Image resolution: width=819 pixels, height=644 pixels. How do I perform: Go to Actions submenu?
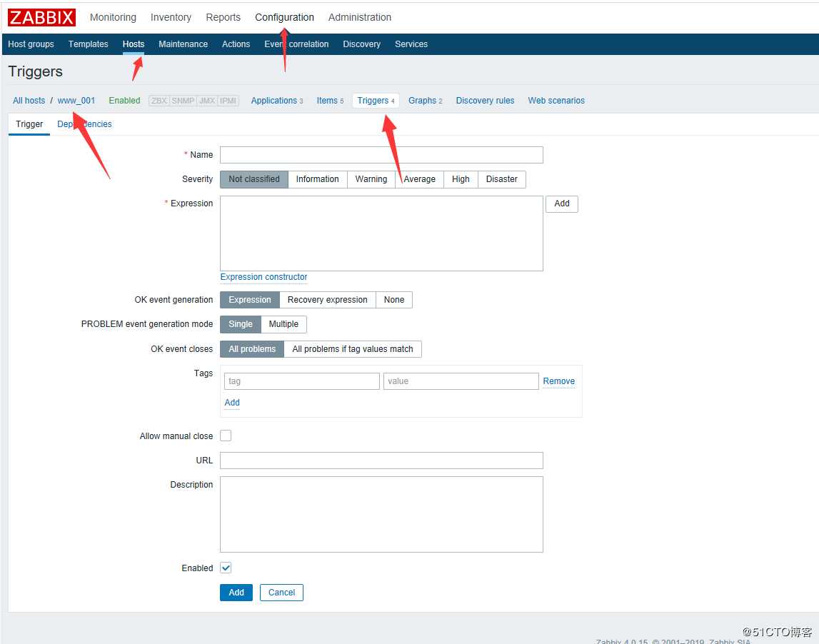[236, 44]
